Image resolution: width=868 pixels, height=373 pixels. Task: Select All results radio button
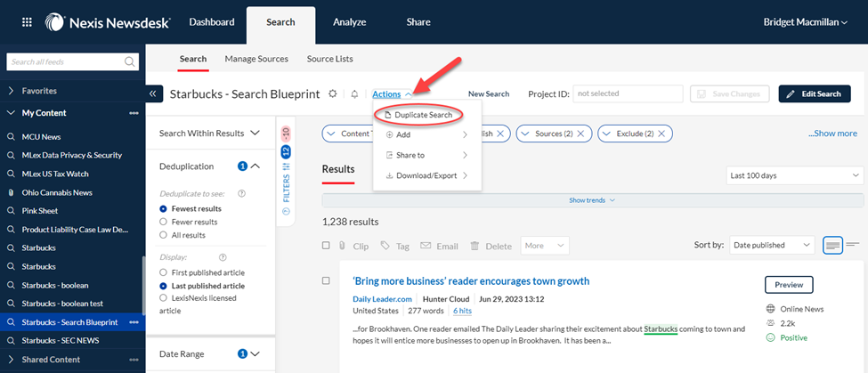point(163,235)
